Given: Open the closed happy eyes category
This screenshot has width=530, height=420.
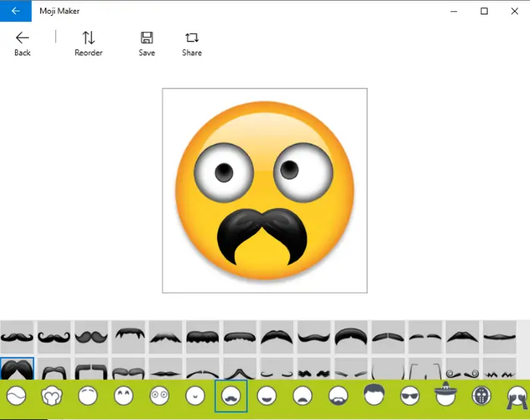Looking at the screenshot, I should pos(123,396).
